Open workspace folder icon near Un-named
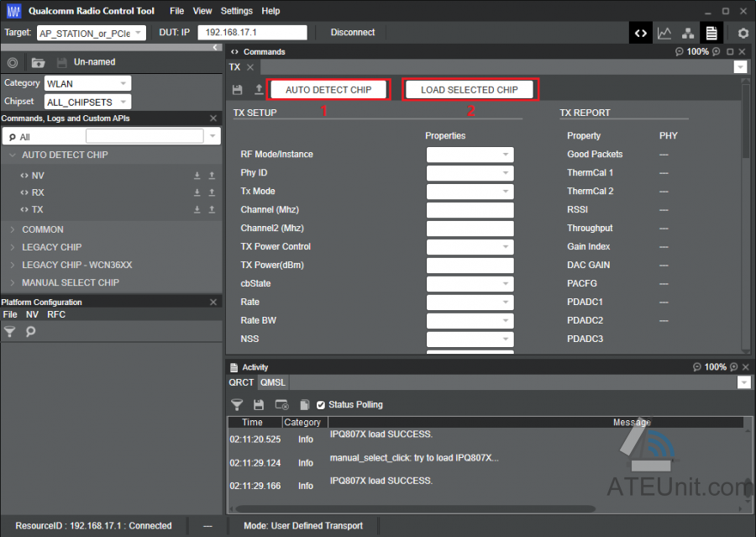 tap(38, 62)
